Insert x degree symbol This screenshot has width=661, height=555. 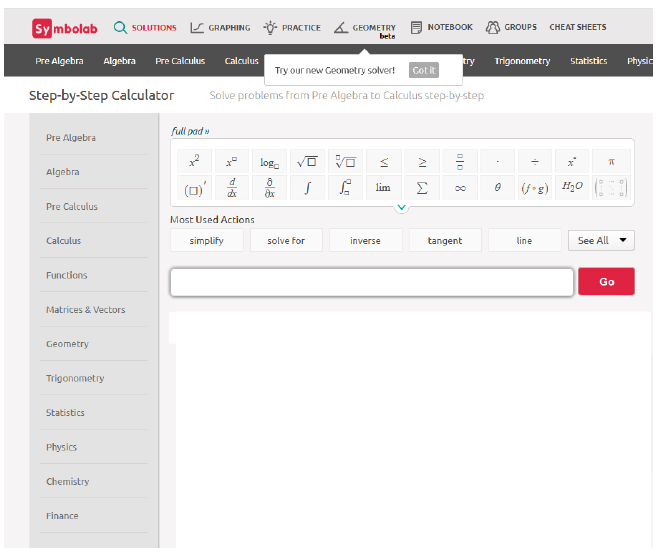[572, 161]
